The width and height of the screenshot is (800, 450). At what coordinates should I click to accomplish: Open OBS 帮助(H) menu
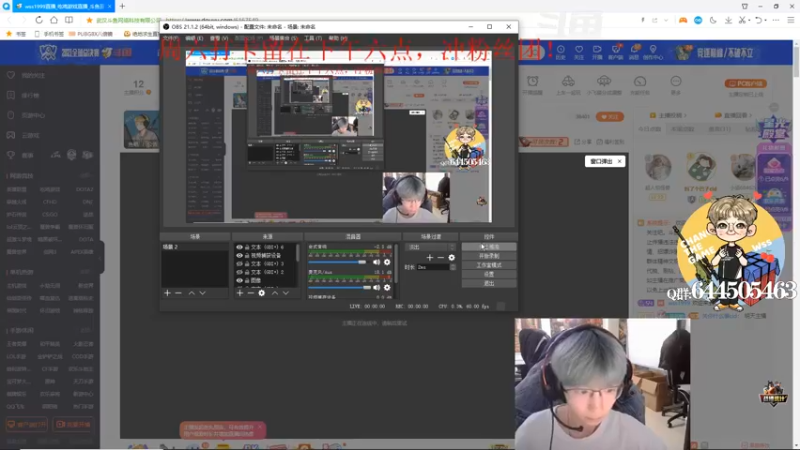pos(337,38)
